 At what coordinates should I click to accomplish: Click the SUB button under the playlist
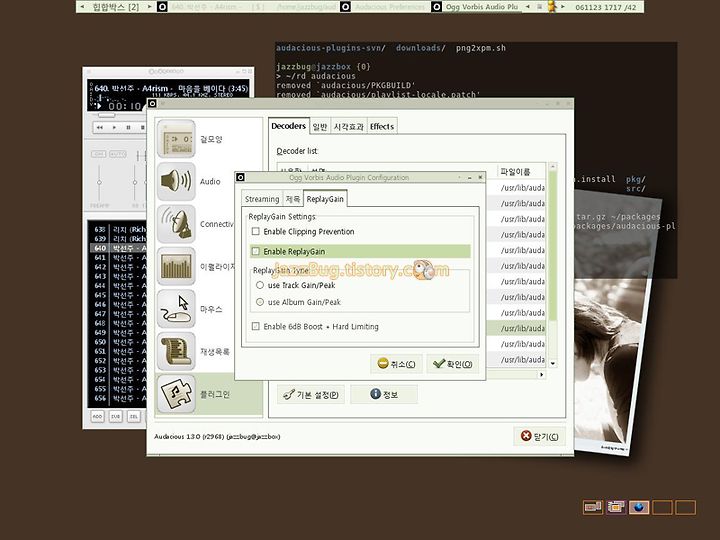point(115,416)
